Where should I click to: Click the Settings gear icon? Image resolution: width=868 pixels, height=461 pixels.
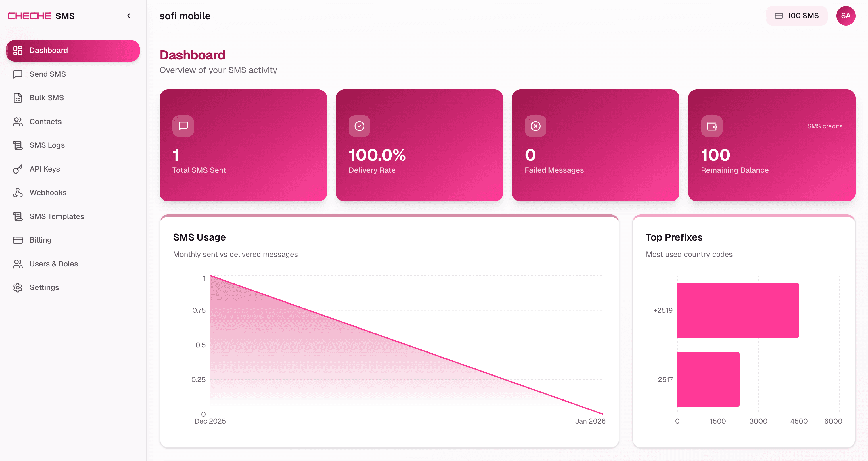click(18, 287)
